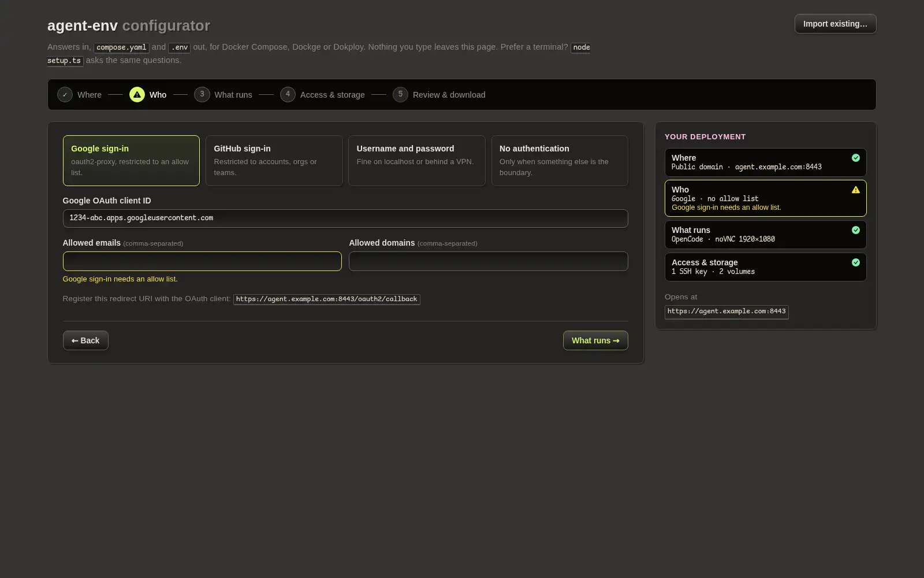Go to Review & download step label
Viewport: 924px width, 578px height.
449,95
